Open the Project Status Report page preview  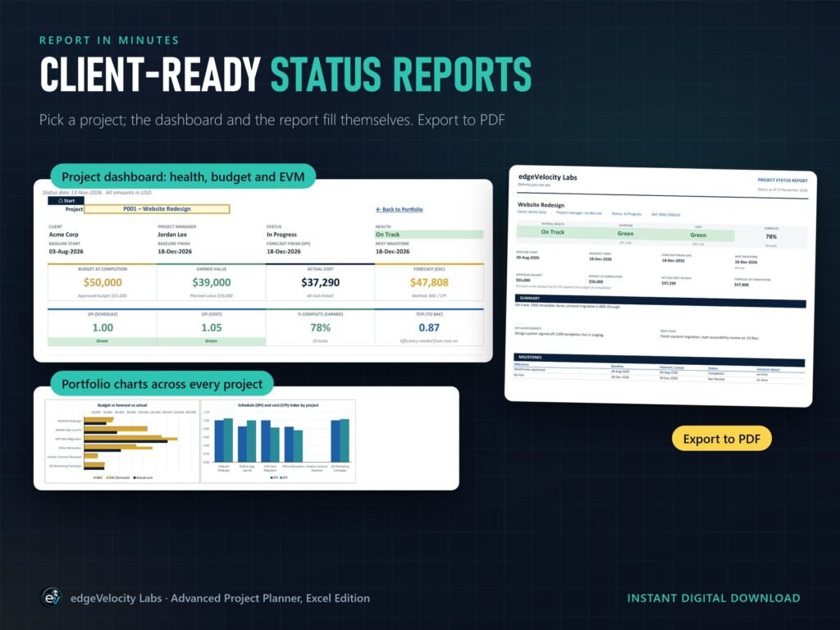(660, 286)
